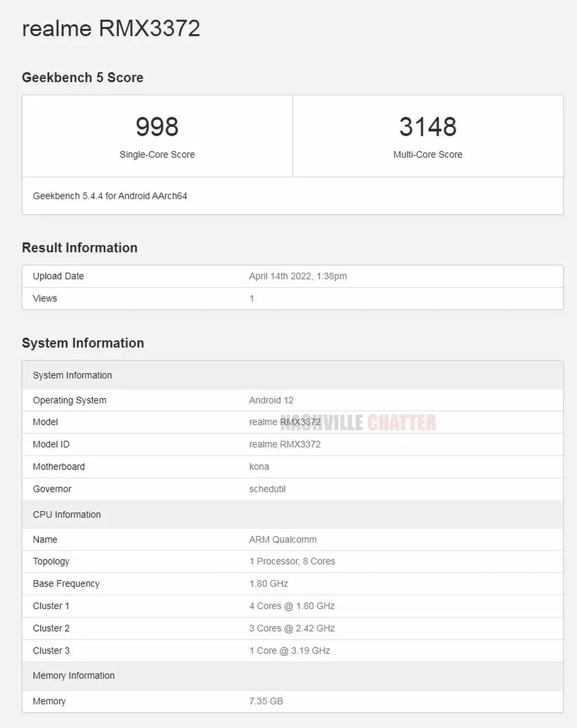Viewport: 577px width, 728px height.
Task: Select the Android 12 operating system value
Action: click(x=271, y=400)
